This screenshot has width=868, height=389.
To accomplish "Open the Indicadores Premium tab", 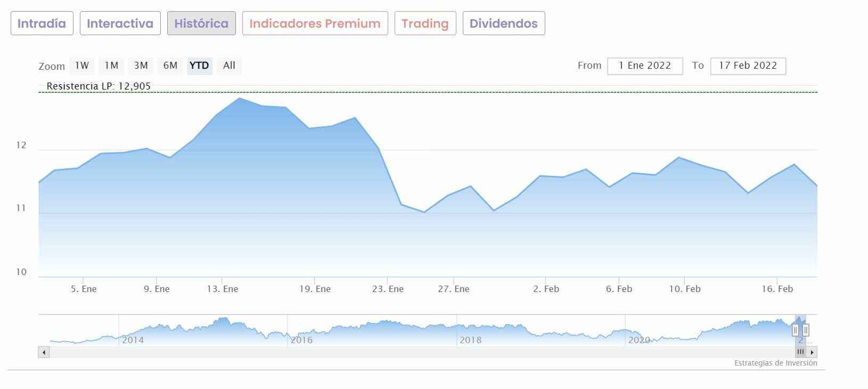I will [315, 23].
